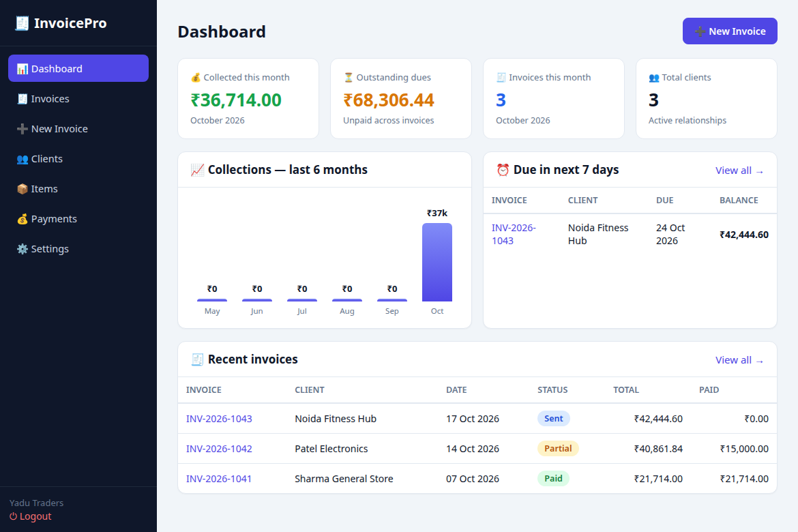Click the chart icon beside Collections heading

click(x=198, y=170)
